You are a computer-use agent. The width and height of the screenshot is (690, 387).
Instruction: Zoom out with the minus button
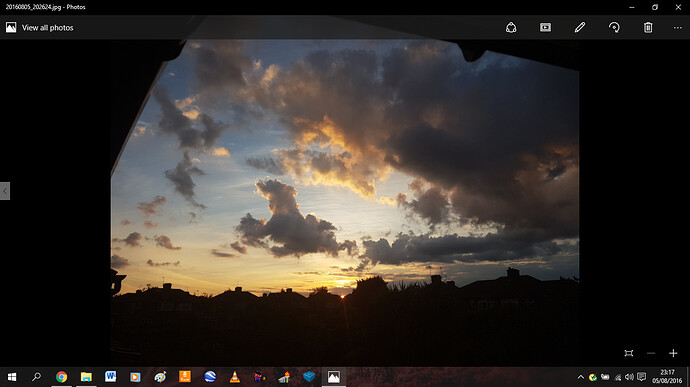pos(651,353)
